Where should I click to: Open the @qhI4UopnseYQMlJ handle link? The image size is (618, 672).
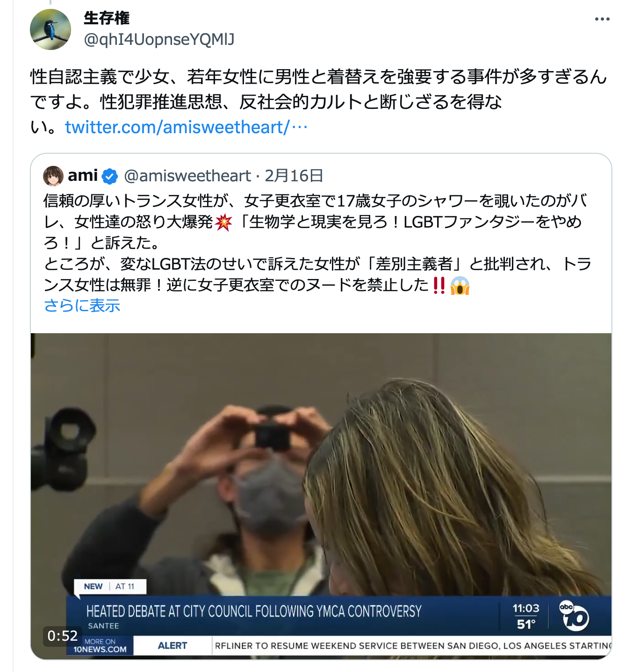pos(159,39)
